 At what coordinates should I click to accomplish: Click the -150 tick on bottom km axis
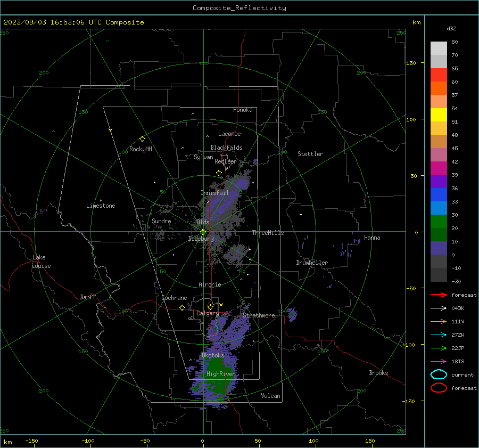pyautogui.click(x=31, y=441)
